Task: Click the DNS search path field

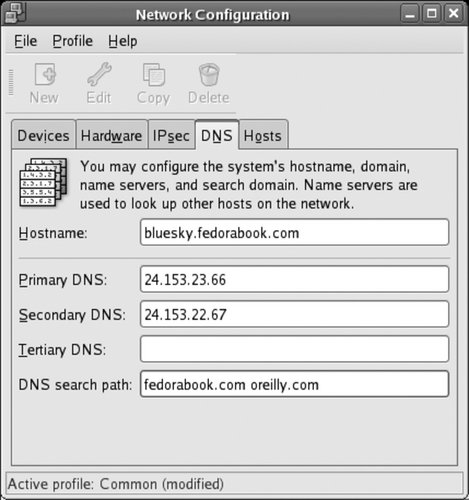Action: pyautogui.click(x=294, y=384)
